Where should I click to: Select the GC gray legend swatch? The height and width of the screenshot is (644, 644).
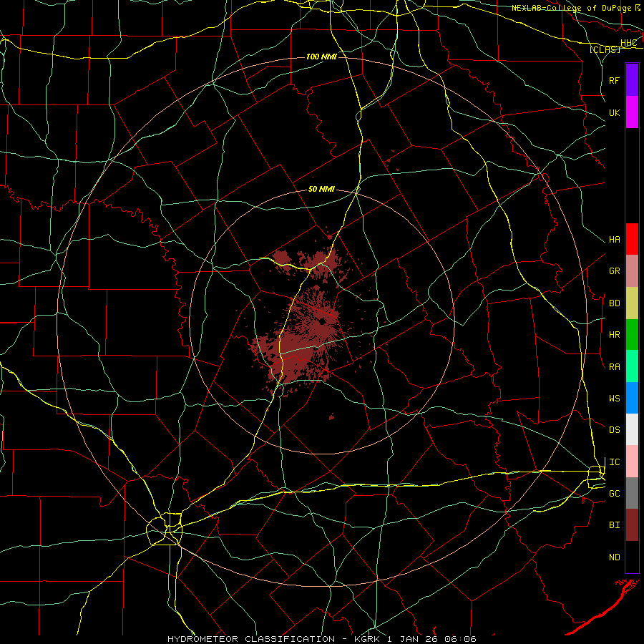[x=632, y=493]
